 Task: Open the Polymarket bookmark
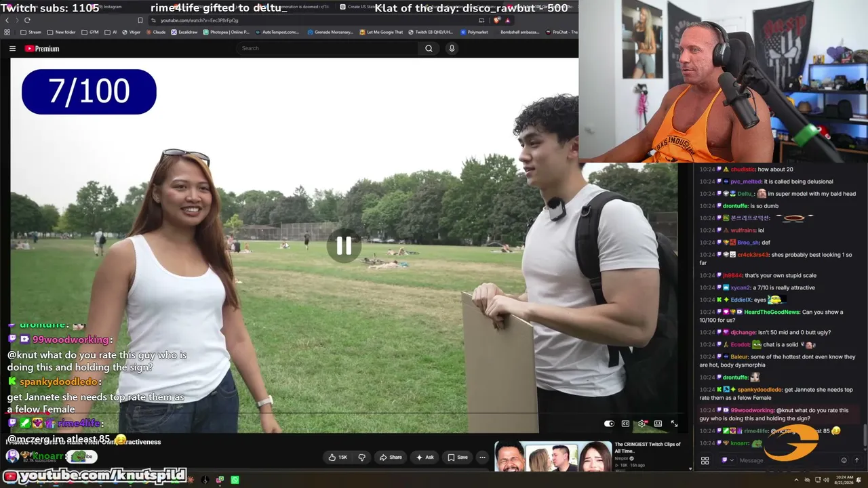474,32
